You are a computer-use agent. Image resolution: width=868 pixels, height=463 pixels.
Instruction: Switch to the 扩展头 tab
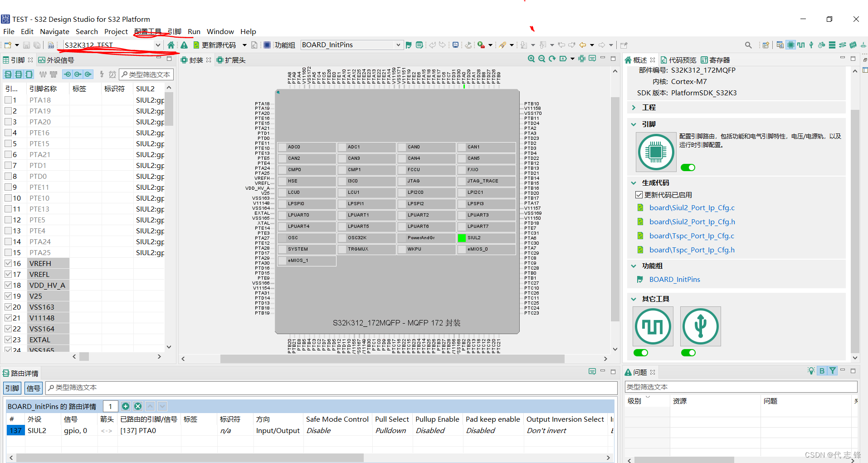(231, 60)
